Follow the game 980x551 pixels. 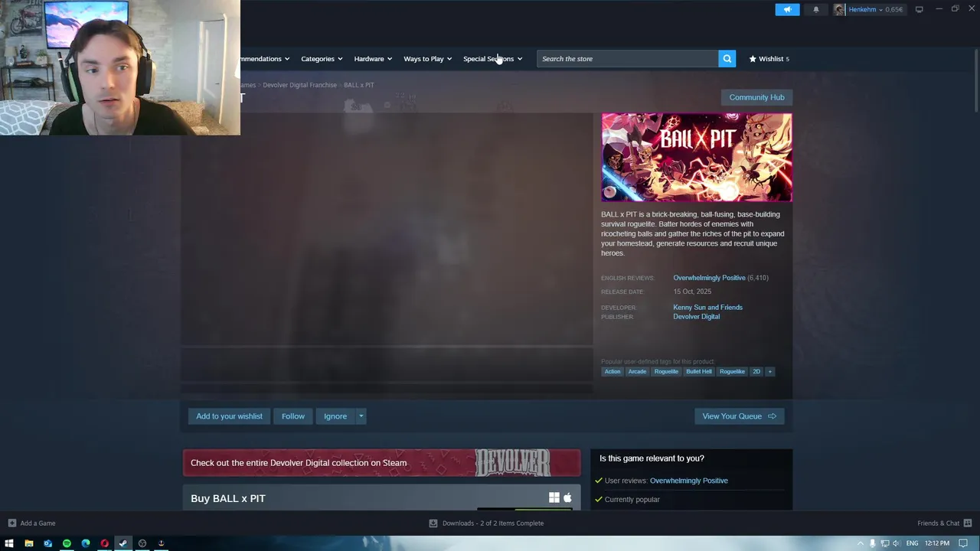pos(292,416)
